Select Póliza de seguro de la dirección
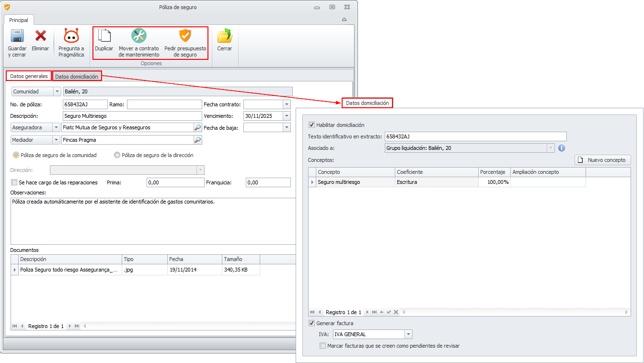Viewport: 644px width, 363px height. click(153, 155)
